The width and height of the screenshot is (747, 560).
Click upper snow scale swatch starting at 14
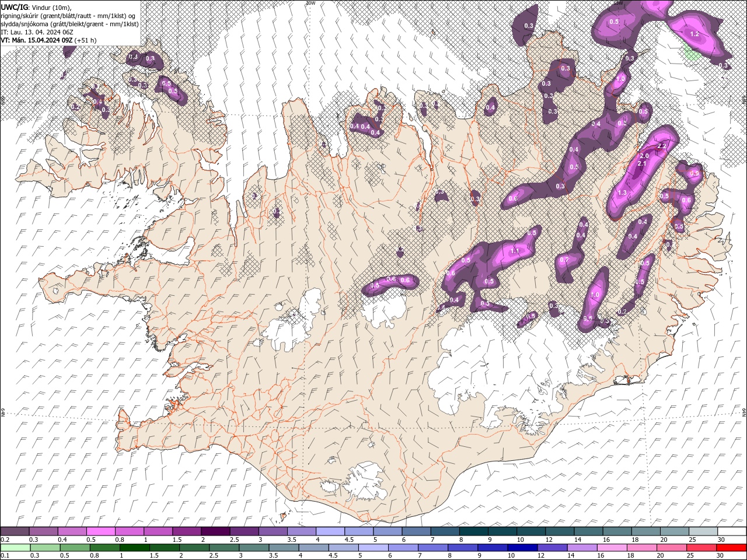click(588, 531)
